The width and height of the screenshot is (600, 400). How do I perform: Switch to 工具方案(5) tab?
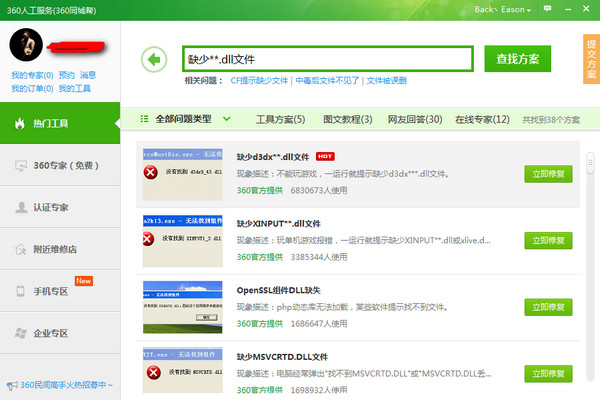coord(280,119)
